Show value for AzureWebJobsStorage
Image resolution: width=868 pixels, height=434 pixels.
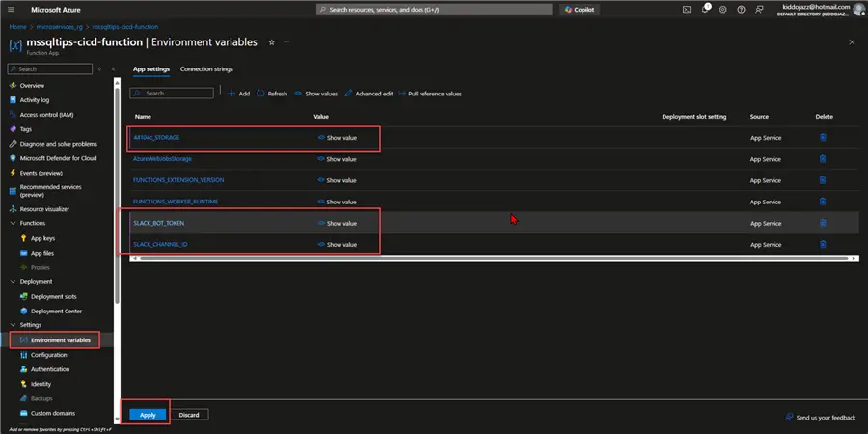coord(338,159)
